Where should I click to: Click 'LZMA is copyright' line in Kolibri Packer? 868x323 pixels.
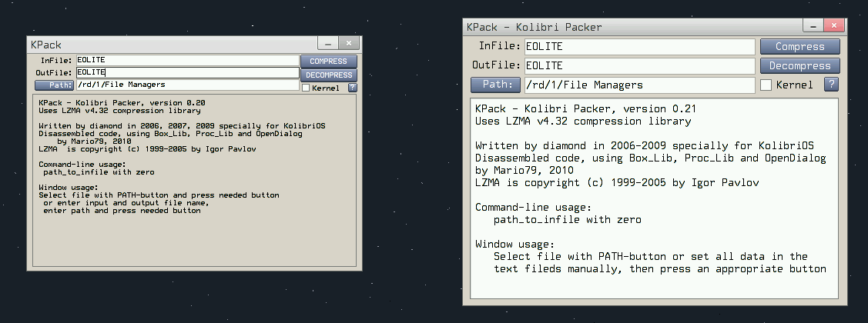(617, 183)
